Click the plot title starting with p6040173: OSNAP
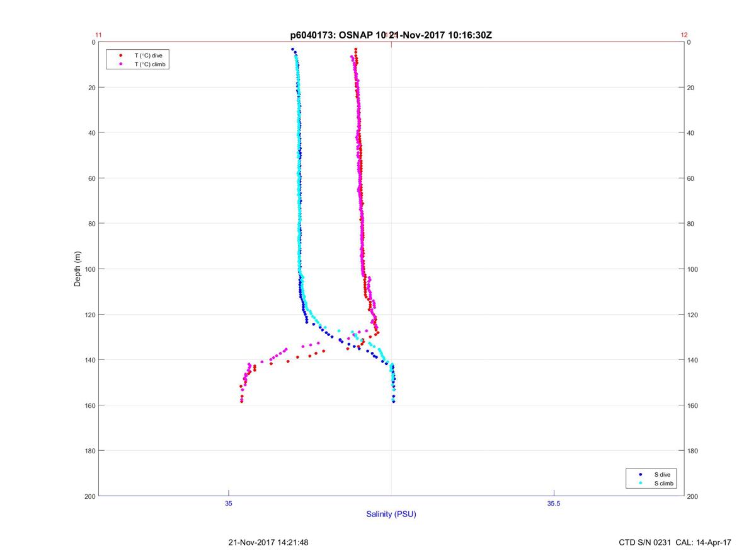 coord(391,35)
